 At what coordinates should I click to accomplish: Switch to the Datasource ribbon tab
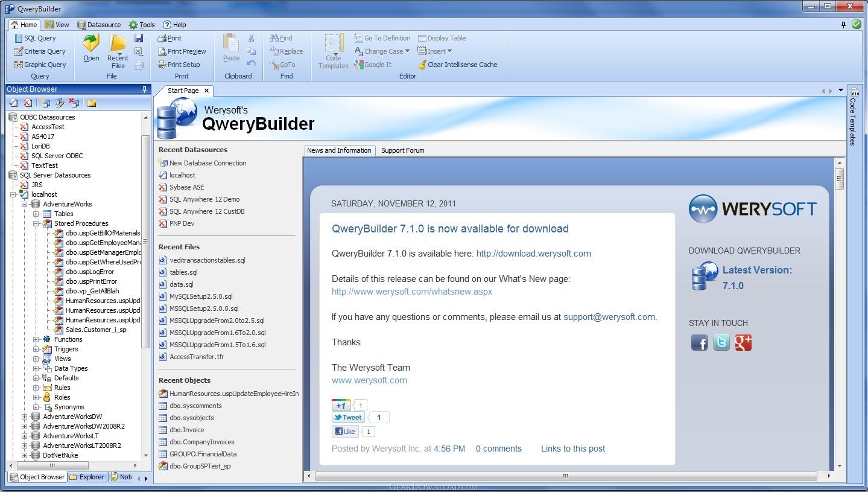(x=99, y=25)
